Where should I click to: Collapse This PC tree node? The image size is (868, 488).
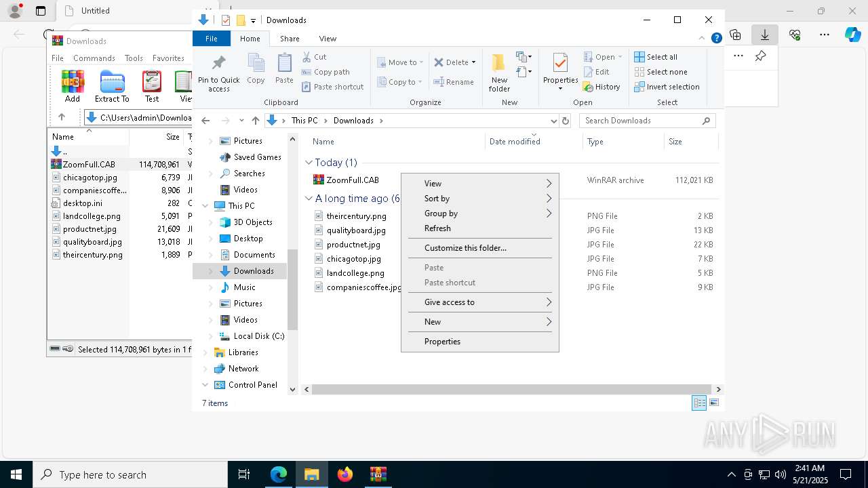(205, 206)
